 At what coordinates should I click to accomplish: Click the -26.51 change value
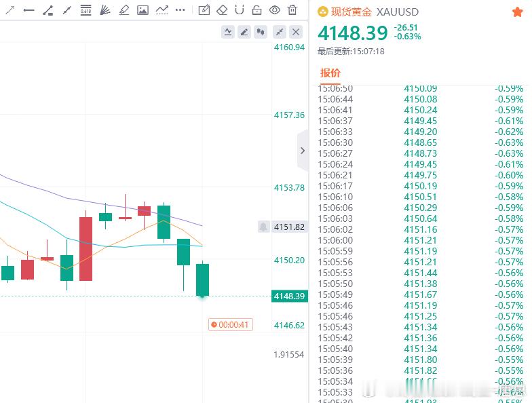[406, 27]
